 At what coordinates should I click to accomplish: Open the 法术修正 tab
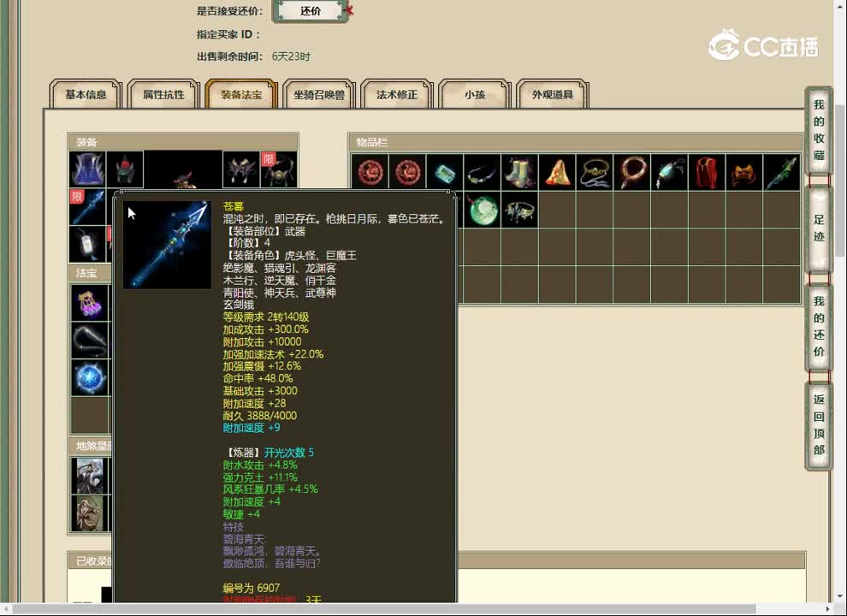click(x=396, y=94)
